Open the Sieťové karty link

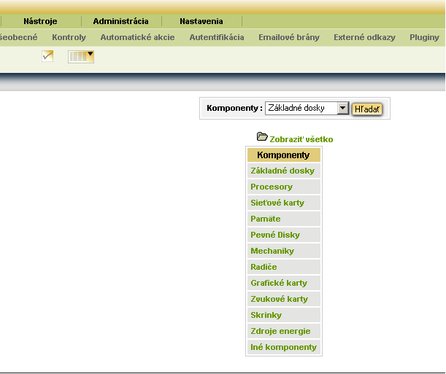[277, 203]
